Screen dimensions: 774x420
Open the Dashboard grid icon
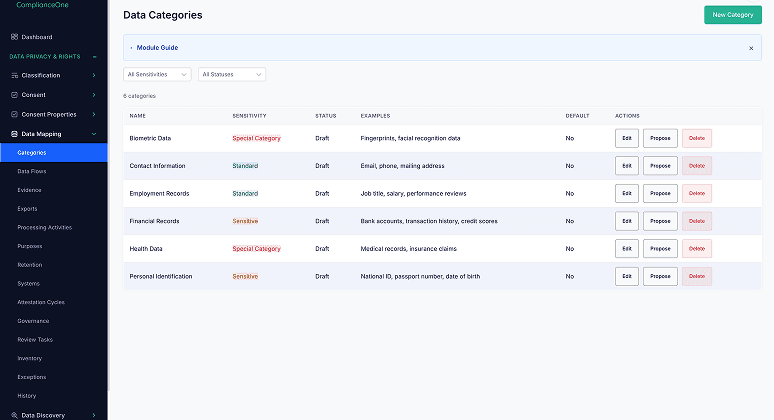click(14, 37)
